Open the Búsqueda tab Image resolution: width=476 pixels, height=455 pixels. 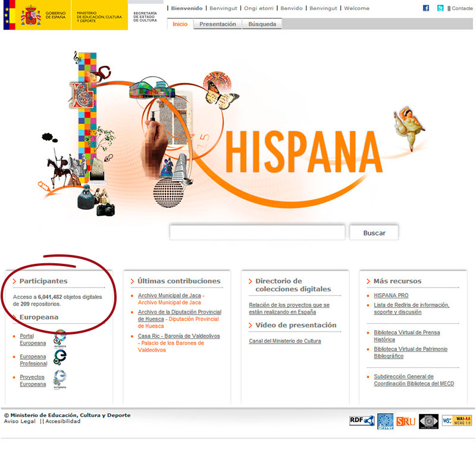[262, 24]
